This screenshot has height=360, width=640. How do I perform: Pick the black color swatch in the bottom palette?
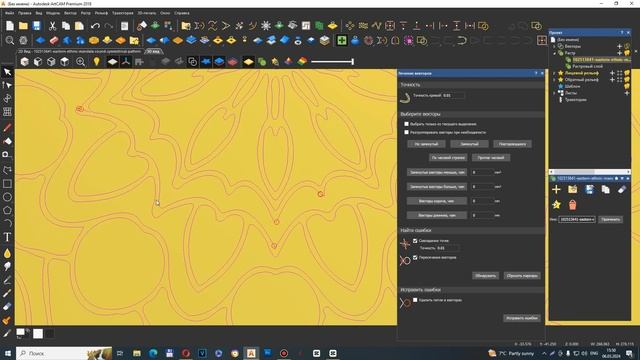click(x=49, y=334)
